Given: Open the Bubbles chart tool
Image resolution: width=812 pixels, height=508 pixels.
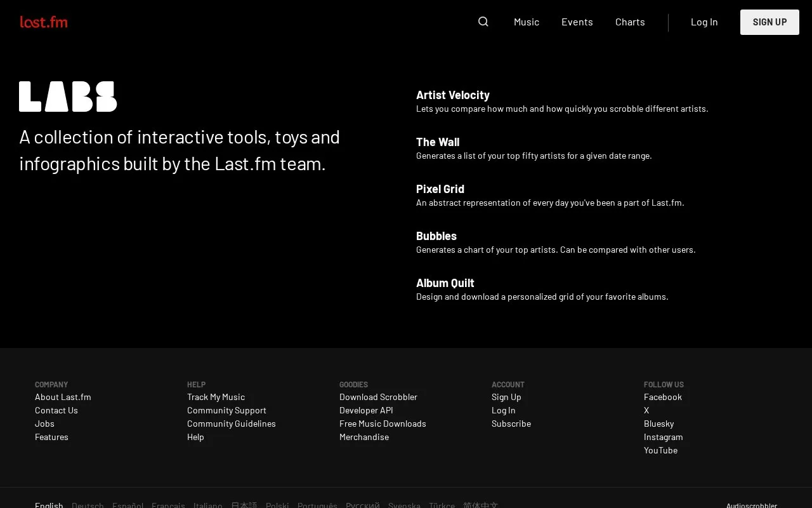Looking at the screenshot, I should click(436, 236).
